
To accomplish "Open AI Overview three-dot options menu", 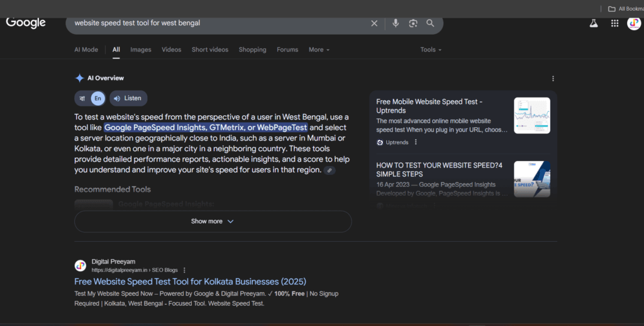I will [553, 79].
